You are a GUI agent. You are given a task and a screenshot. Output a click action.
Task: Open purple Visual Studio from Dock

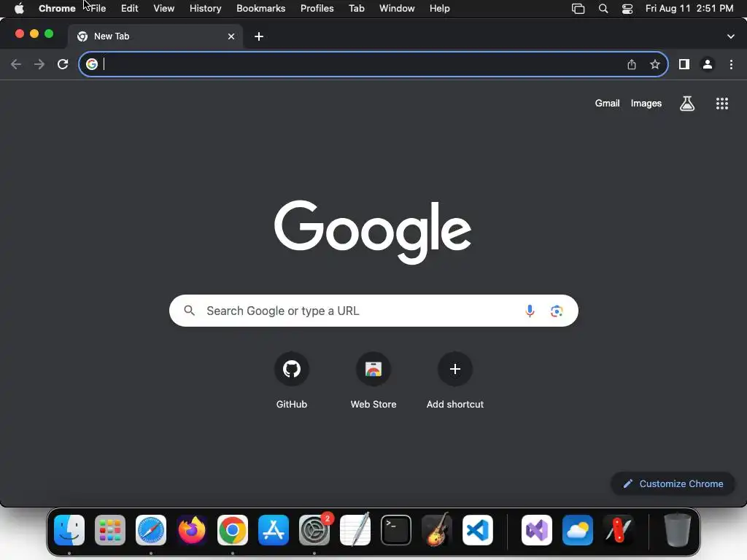pos(537,530)
